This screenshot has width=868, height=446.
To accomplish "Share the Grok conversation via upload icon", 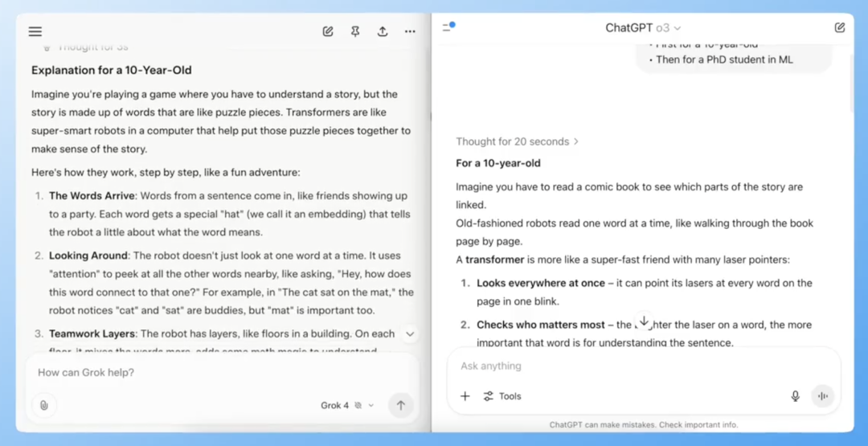I will pyautogui.click(x=383, y=31).
